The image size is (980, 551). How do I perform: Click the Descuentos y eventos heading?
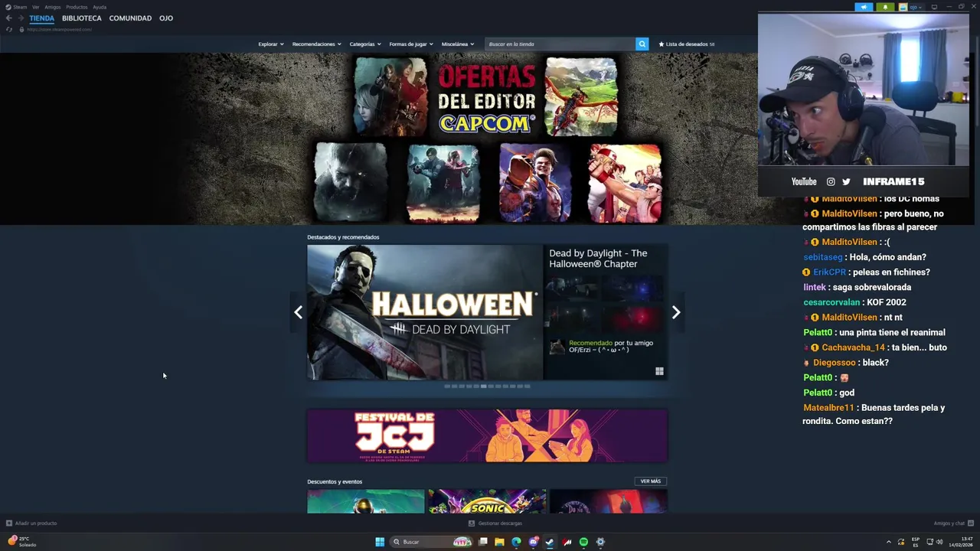click(x=335, y=481)
